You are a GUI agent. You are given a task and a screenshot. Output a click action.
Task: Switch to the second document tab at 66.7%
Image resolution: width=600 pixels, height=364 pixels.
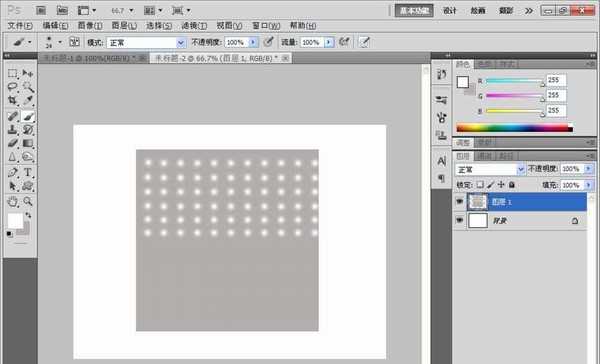coord(221,58)
